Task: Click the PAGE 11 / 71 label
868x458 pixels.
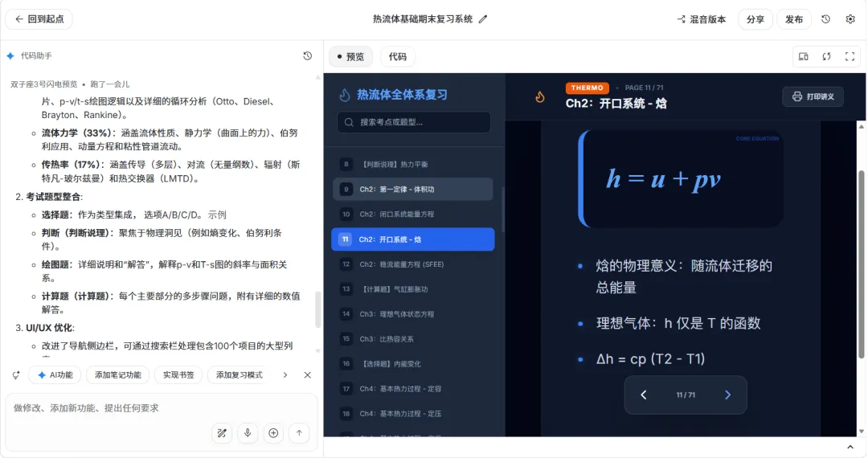Action: tap(644, 88)
